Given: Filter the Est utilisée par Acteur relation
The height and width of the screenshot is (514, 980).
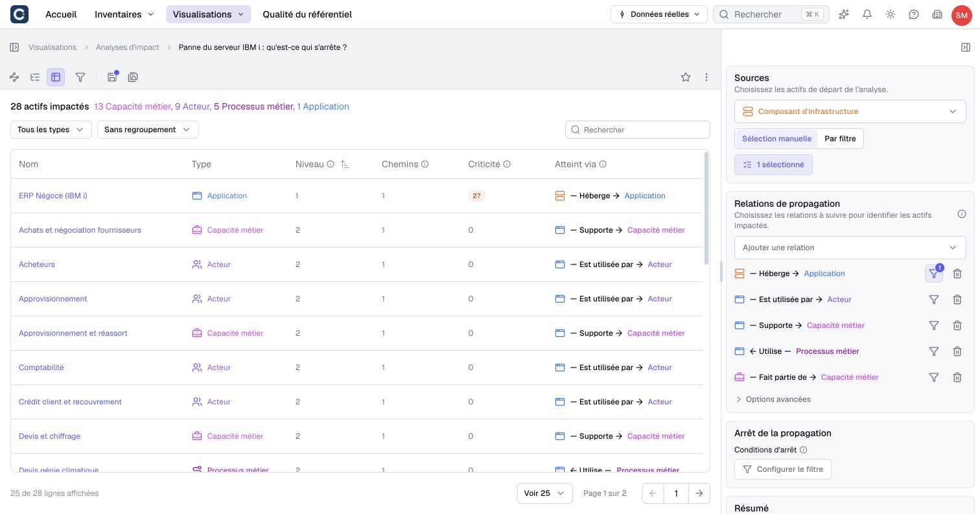Looking at the screenshot, I should click(x=934, y=299).
